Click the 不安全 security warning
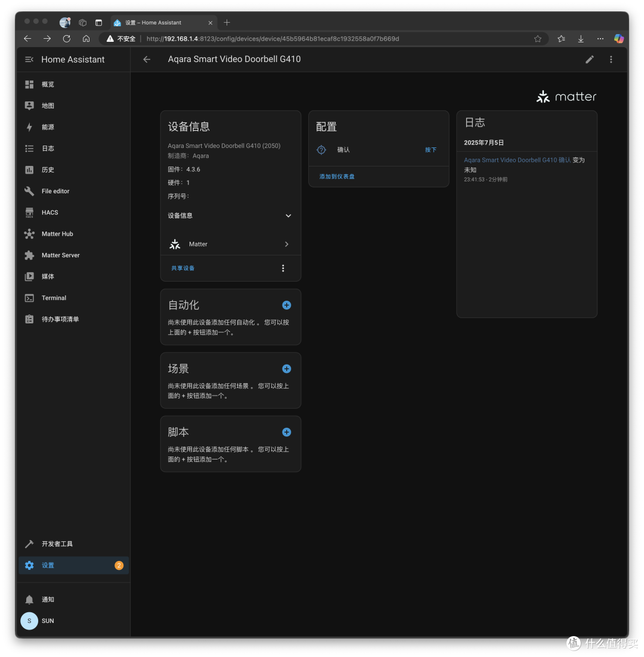The width and height of the screenshot is (644, 657). [121, 39]
